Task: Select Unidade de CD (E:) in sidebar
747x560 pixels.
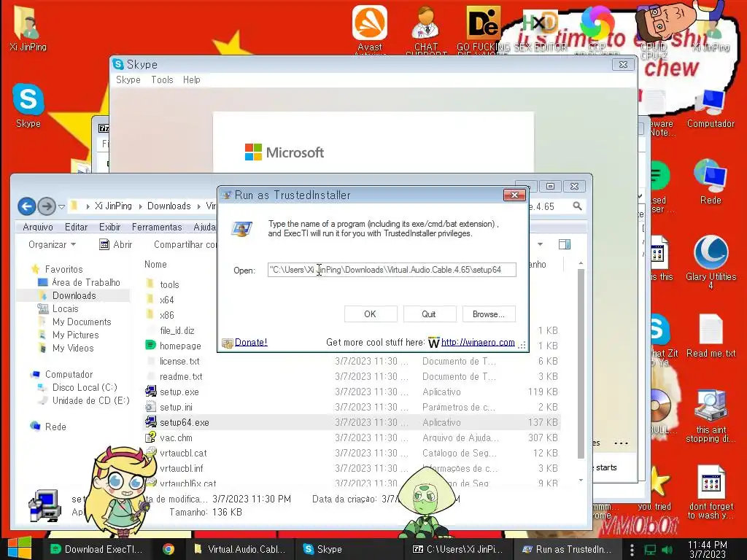Action: (90, 400)
